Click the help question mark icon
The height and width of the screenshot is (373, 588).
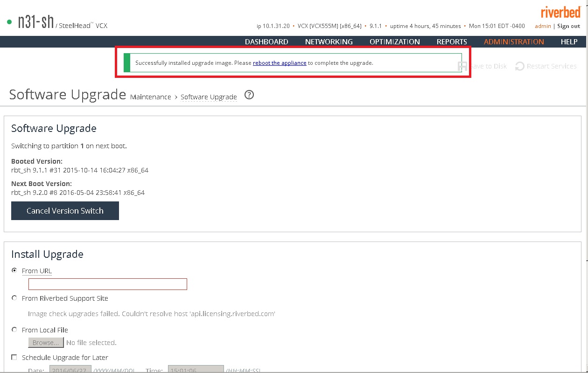[249, 95]
